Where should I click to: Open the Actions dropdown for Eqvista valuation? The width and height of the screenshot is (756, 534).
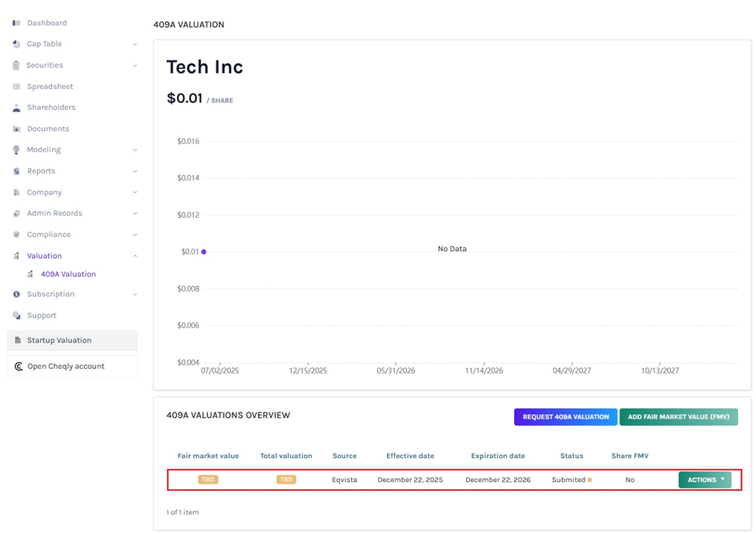click(704, 480)
